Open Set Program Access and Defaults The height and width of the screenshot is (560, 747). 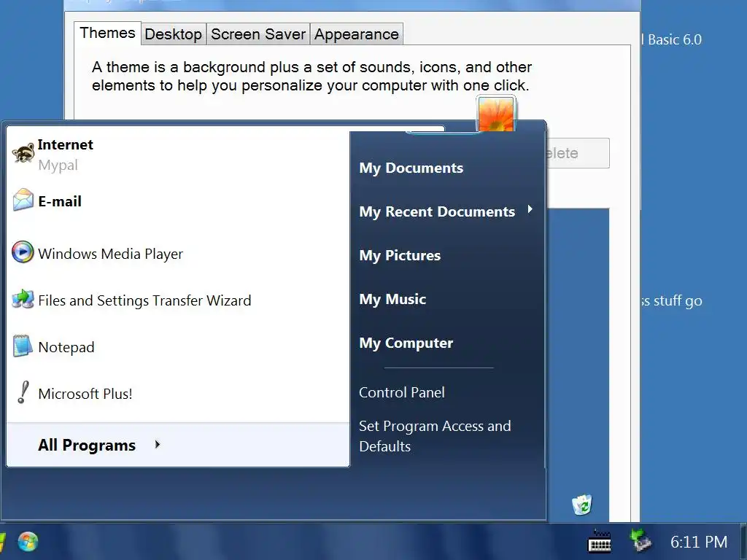coord(435,436)
